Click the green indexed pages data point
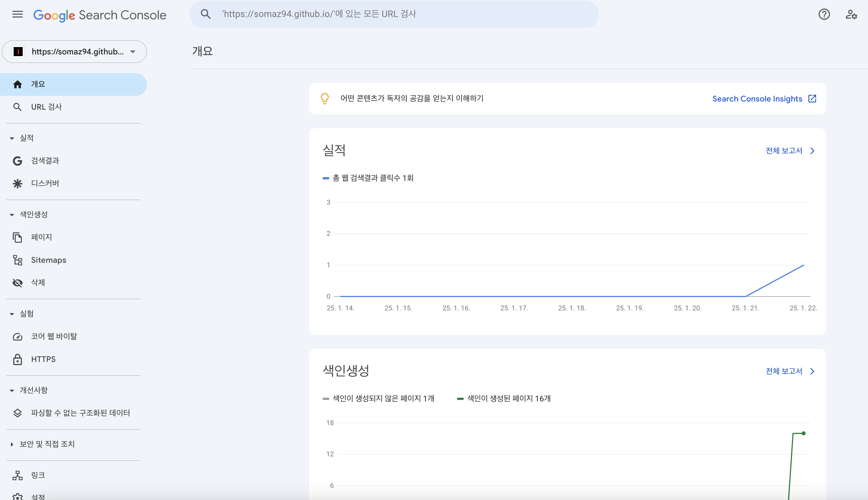The image size is (868, 500). click(x=803, y=433)
